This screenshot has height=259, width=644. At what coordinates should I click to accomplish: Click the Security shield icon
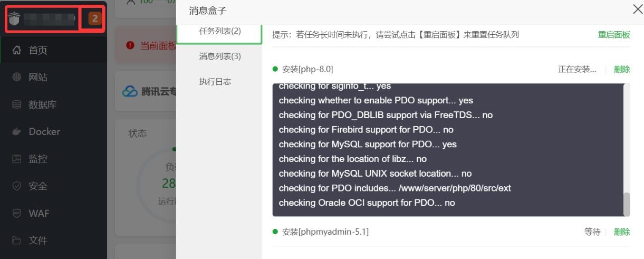click(17, 186)
